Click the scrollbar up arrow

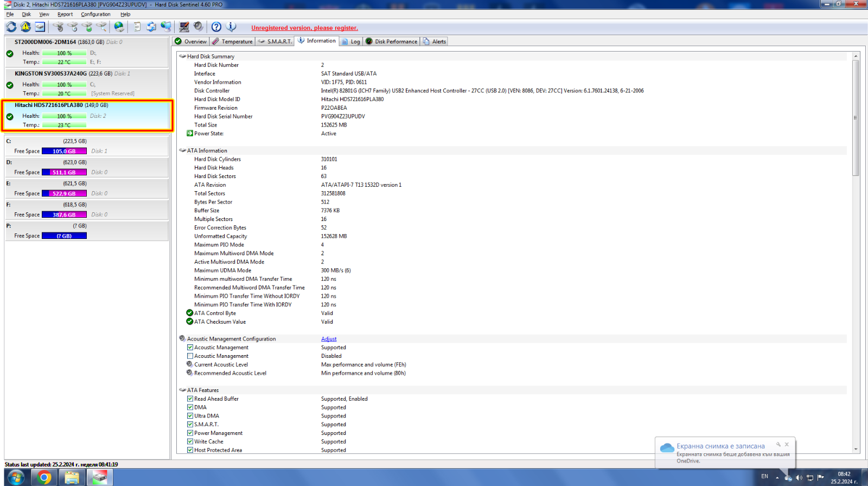click(x=856, y=56)
